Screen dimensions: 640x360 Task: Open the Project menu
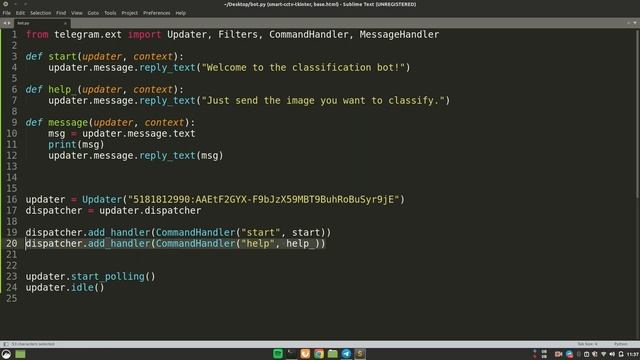(129, 13)
